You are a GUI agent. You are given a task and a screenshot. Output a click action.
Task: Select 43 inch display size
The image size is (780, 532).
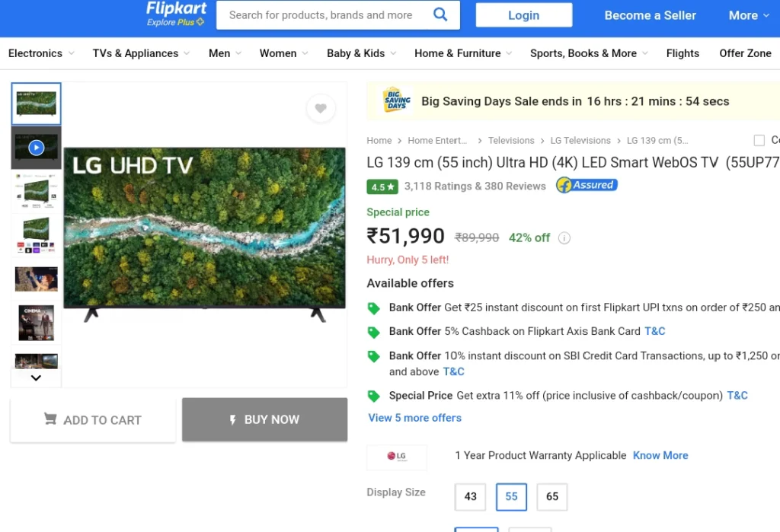(470, 497)
